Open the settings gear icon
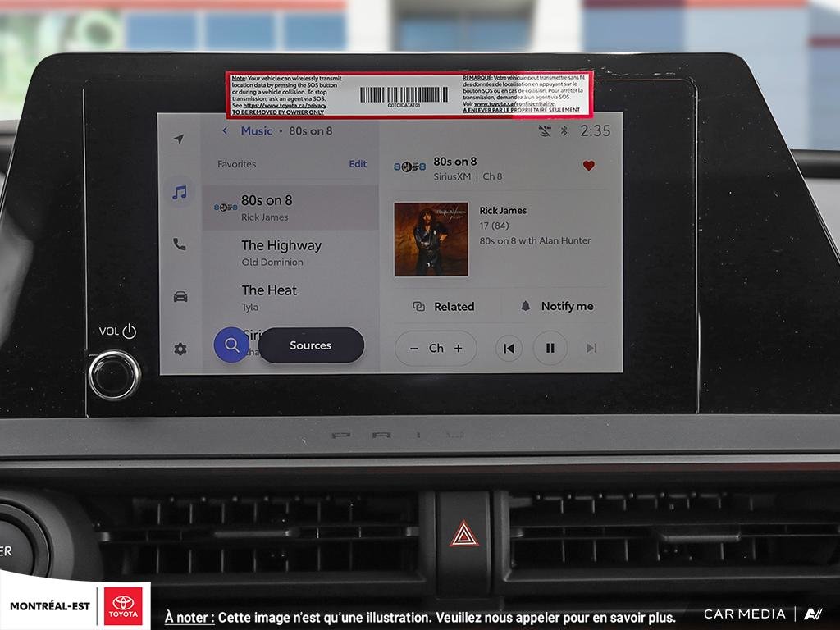 click(180, 349)
